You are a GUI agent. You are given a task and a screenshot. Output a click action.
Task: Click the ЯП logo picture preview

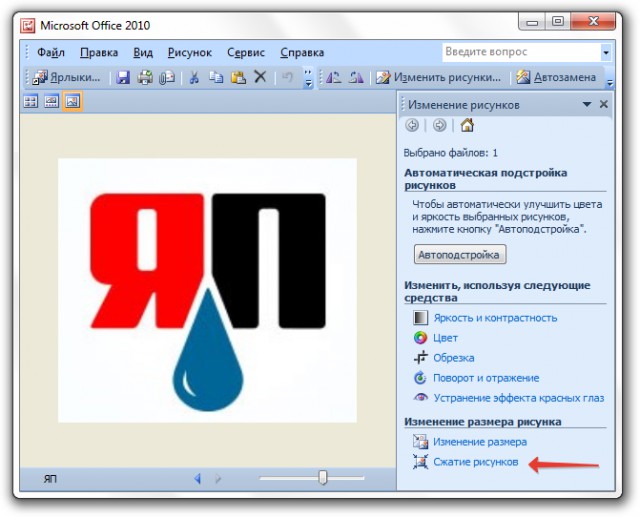[207, 290]
